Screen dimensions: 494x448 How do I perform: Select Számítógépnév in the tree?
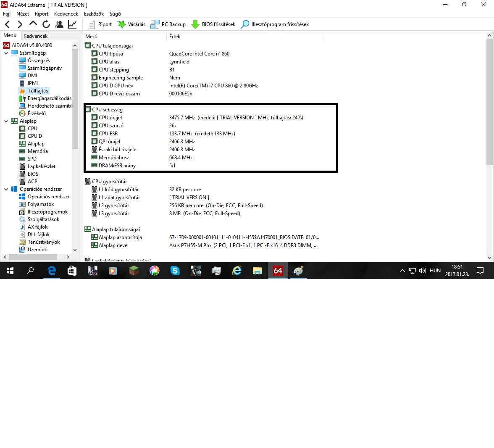point(45,68)
